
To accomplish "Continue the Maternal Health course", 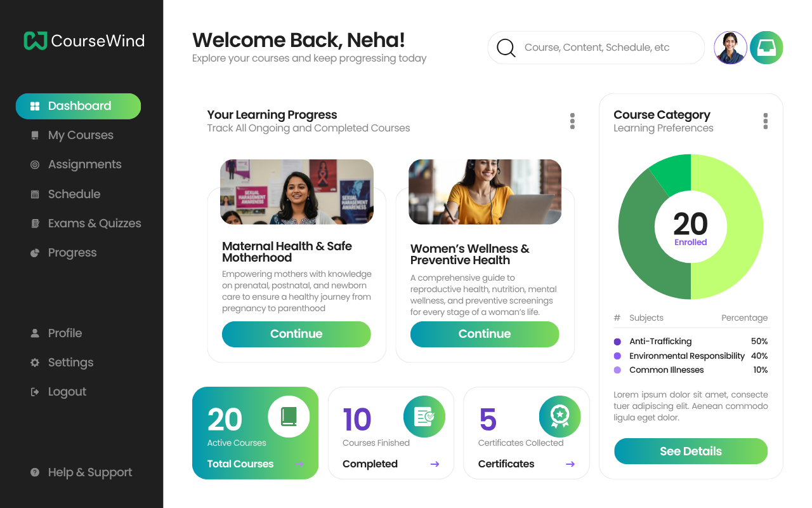I will pos(296,334).
